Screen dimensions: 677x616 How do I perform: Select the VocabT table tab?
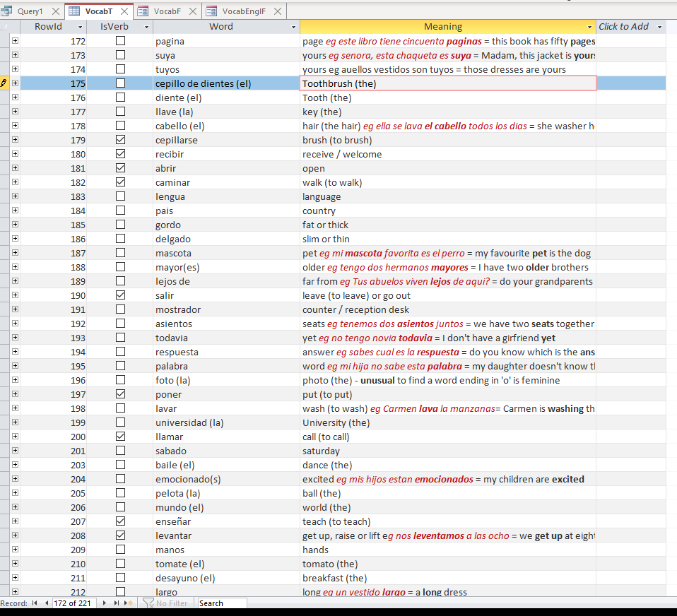99,11
